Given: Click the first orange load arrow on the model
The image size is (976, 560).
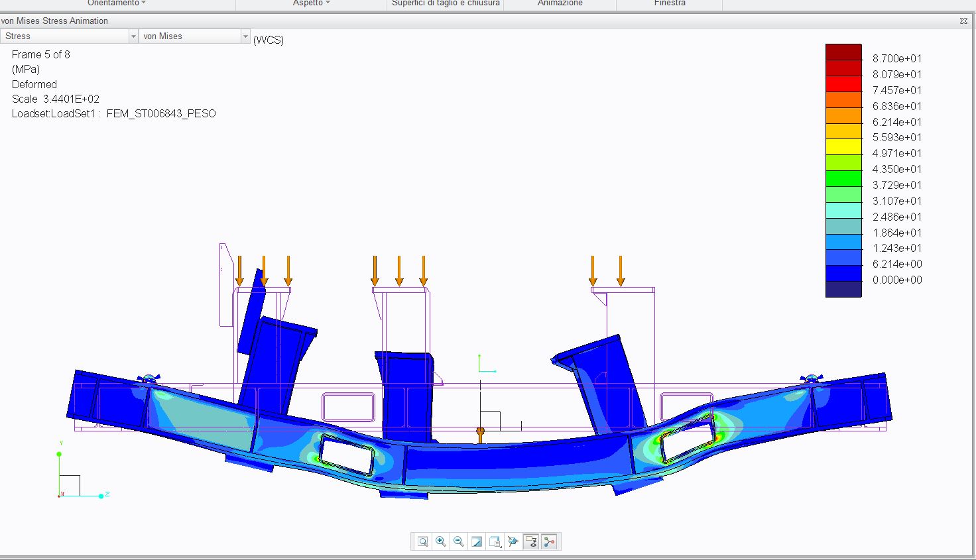Looking at the screenshot, I should (240, 270).
